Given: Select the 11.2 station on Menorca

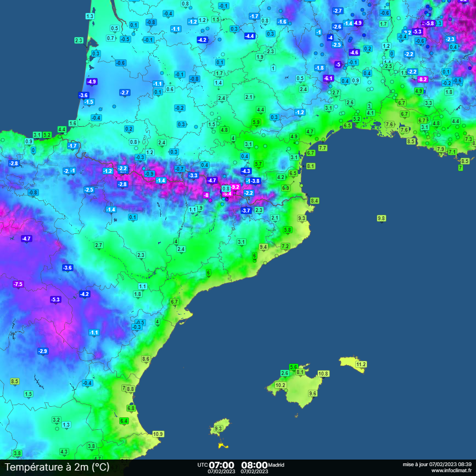Looking at the screenshot, I should [361, 365].
